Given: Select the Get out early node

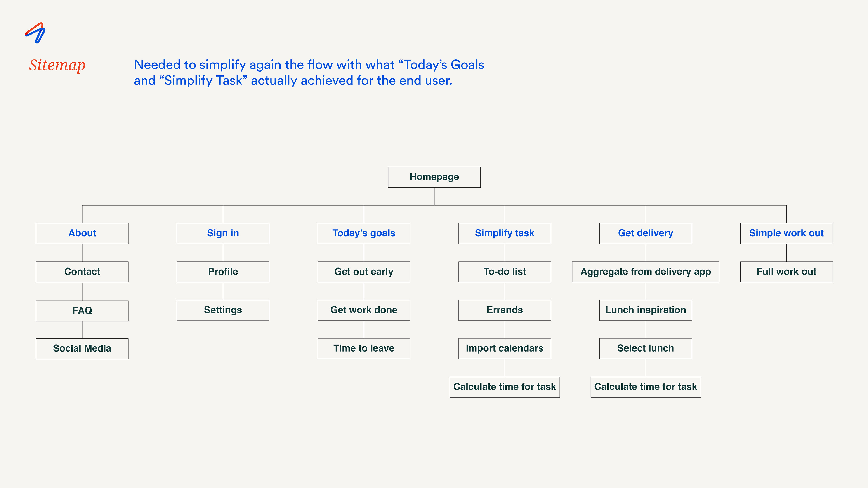Looking at the screenshot, I should (x=363, y=271).
